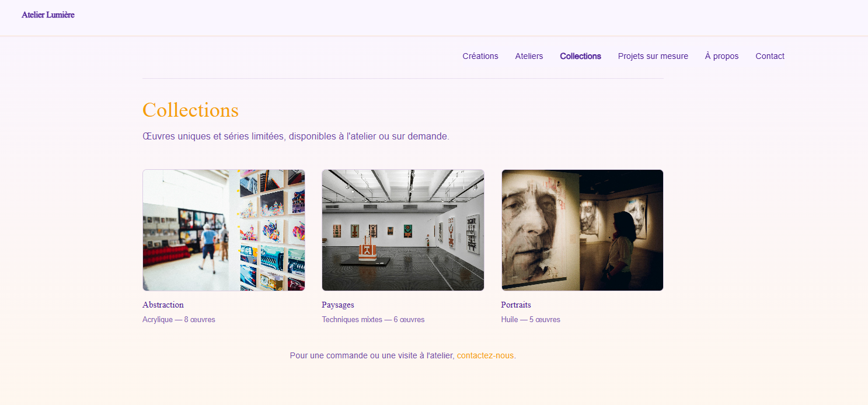Click the Acrylique — 8 œuvres caption

[x=179, y=320]
